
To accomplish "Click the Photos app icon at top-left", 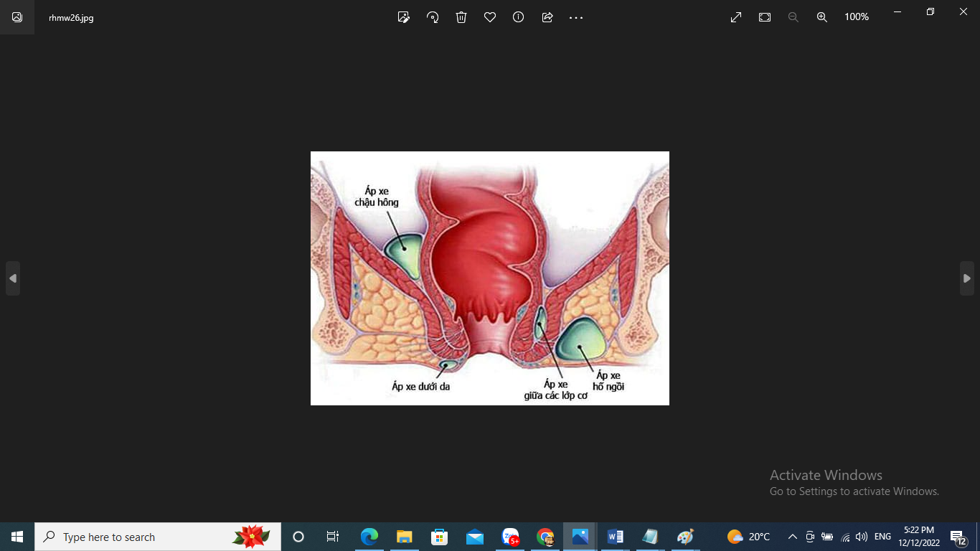I will [17, 17].
